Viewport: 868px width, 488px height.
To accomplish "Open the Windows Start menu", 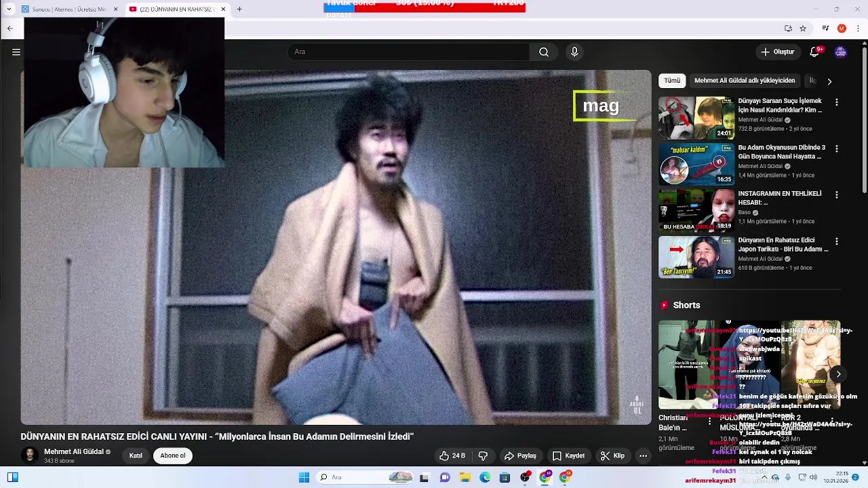I will click(304, 478).
